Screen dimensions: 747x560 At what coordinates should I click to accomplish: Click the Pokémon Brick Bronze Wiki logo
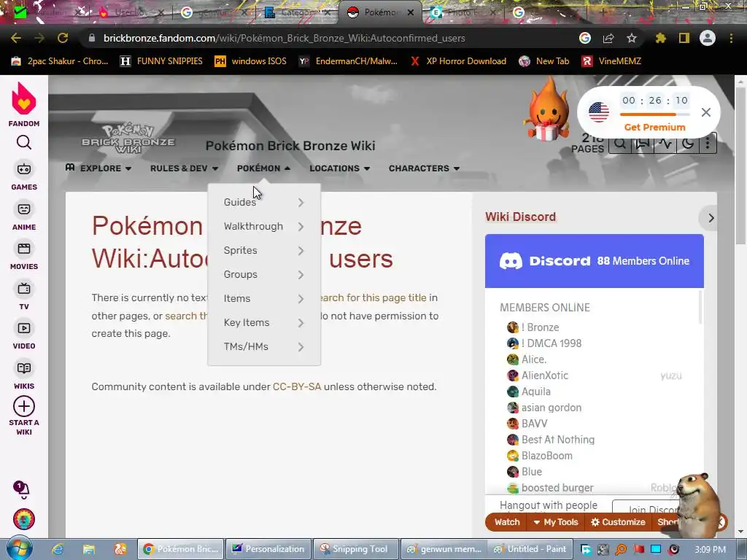[128, 139]
